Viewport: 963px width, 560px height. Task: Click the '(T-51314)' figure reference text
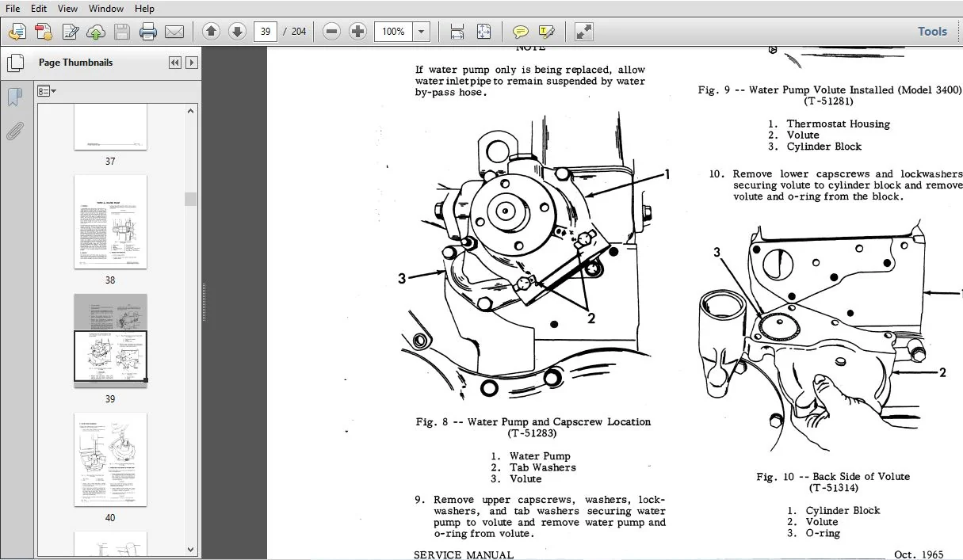coord(833,488)
